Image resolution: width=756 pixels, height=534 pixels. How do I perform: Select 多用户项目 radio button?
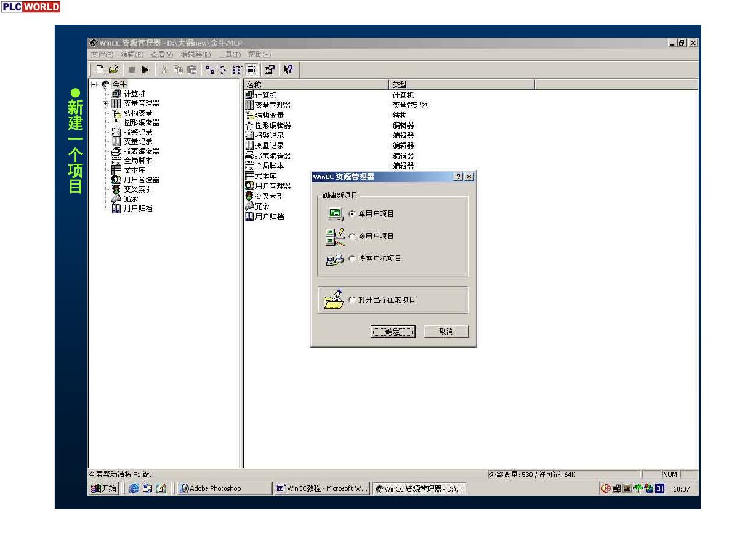pyautogui.click(x=352, y=236)
